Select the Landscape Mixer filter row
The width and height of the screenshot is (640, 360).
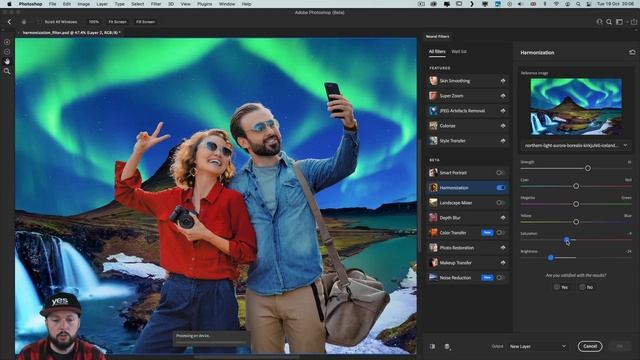[x=468, y=203]
